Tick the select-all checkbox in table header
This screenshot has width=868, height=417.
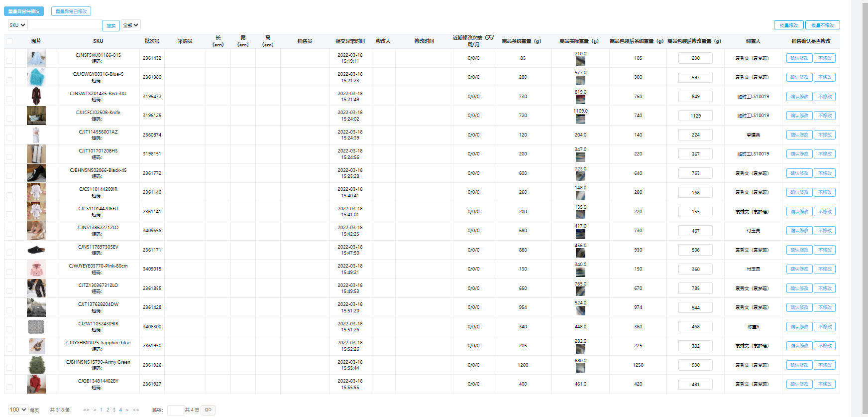point(9,41)
